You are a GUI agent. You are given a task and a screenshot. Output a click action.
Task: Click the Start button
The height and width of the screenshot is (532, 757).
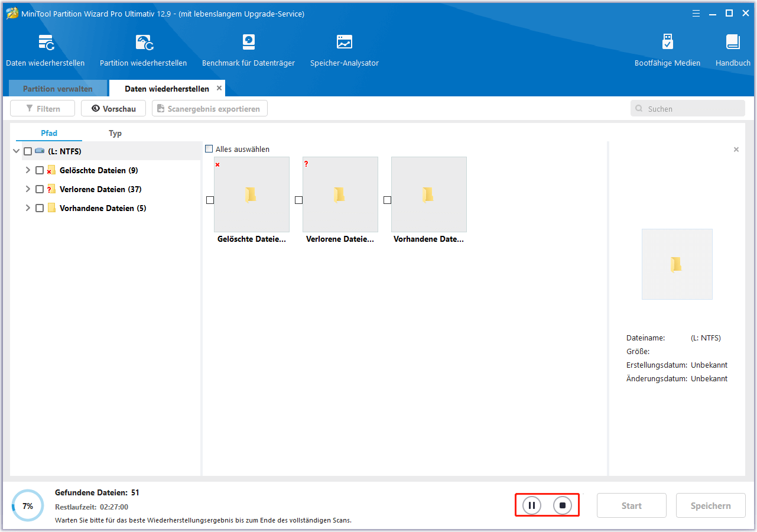tap(632, 505)
